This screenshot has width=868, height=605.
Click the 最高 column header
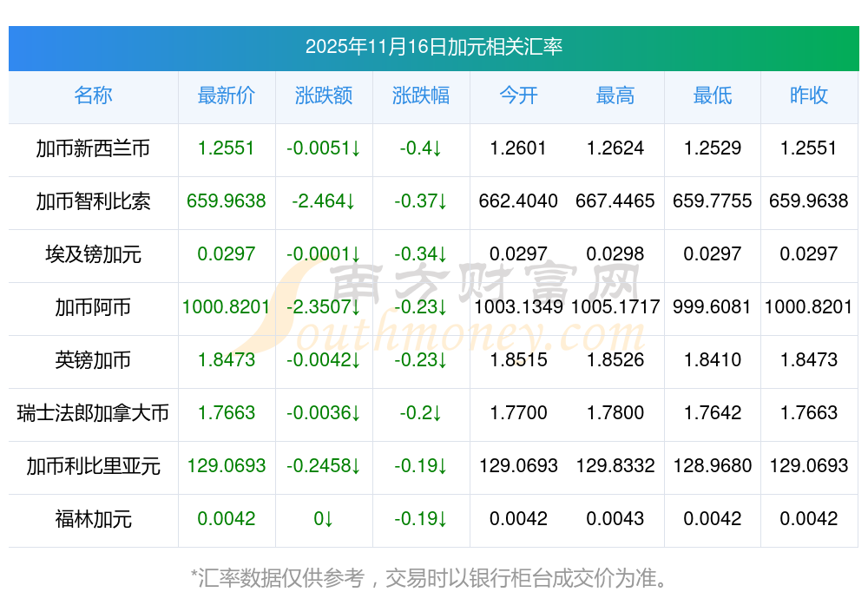tap(615, 95)
